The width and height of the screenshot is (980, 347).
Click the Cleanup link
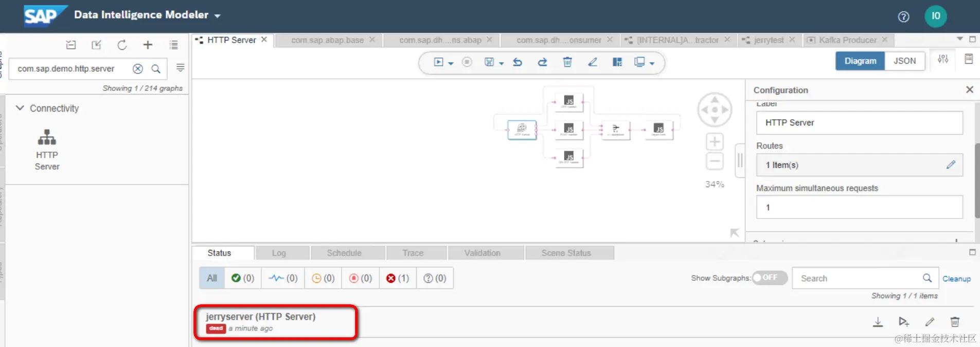pyautogui.click(x=956, y=279)
